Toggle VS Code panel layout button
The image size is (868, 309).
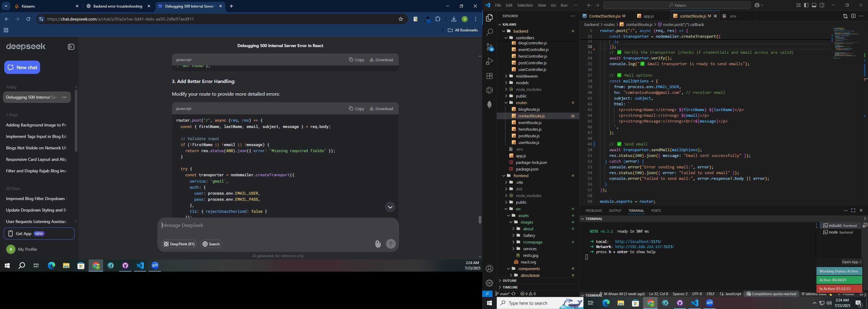click(x=814, y=5)
